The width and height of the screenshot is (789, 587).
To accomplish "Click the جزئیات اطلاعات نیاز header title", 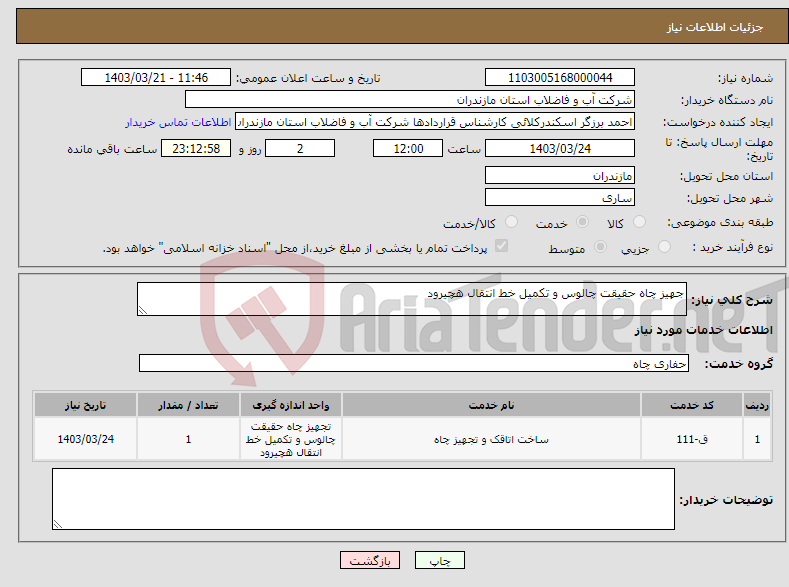I will pos(715,27).
